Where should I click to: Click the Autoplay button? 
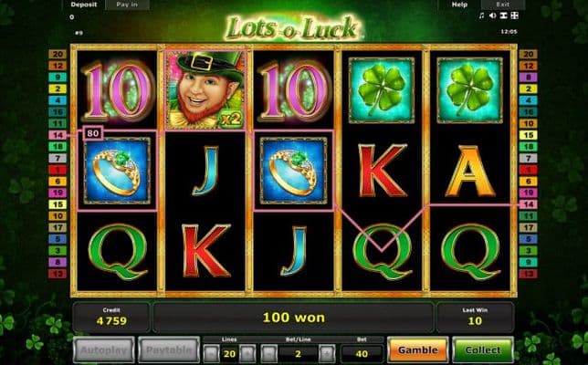[104, 350]
